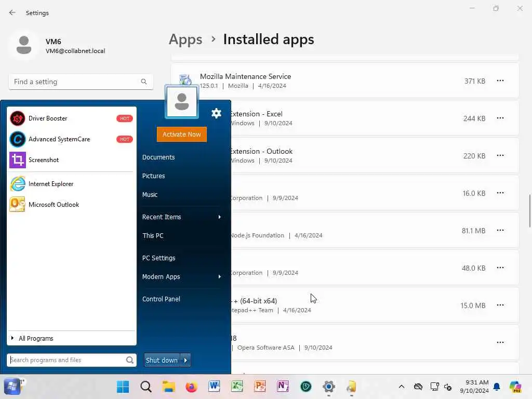Open more options for 16.0 KB app
Viewport: 532px width, 399px height.
[500, 193]
